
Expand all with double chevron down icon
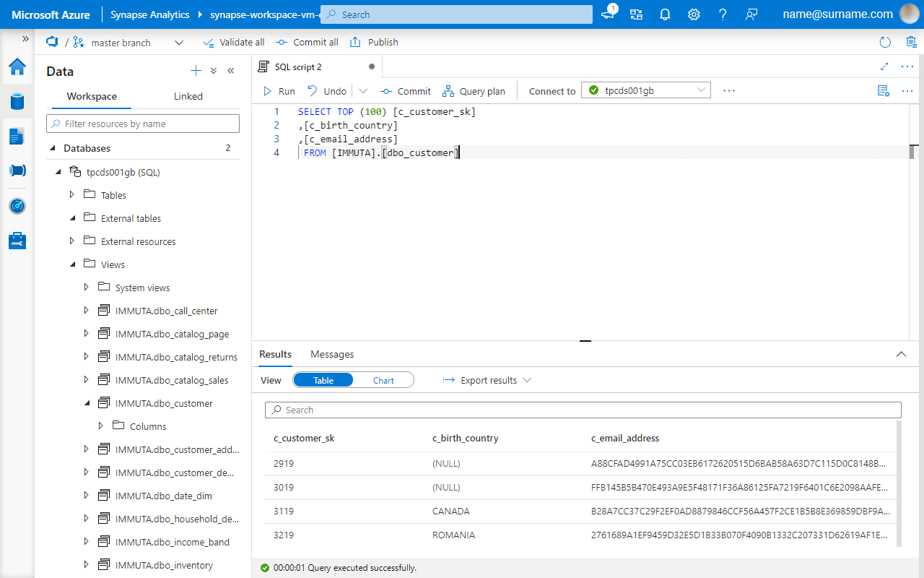click(x=214, y=71)
